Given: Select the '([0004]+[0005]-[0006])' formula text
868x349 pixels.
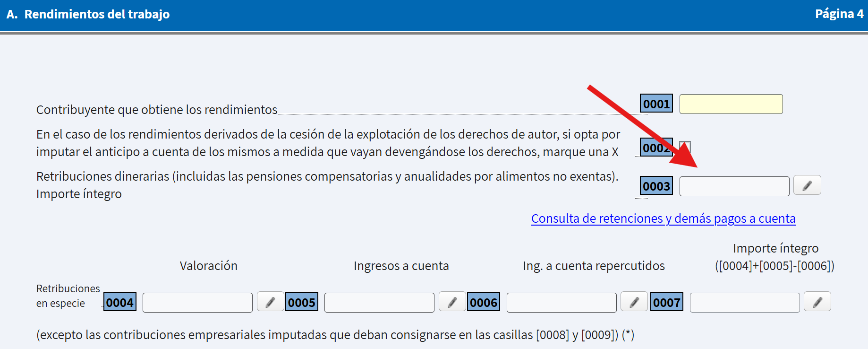Looking at the screenshot, I should coord(774,266).
